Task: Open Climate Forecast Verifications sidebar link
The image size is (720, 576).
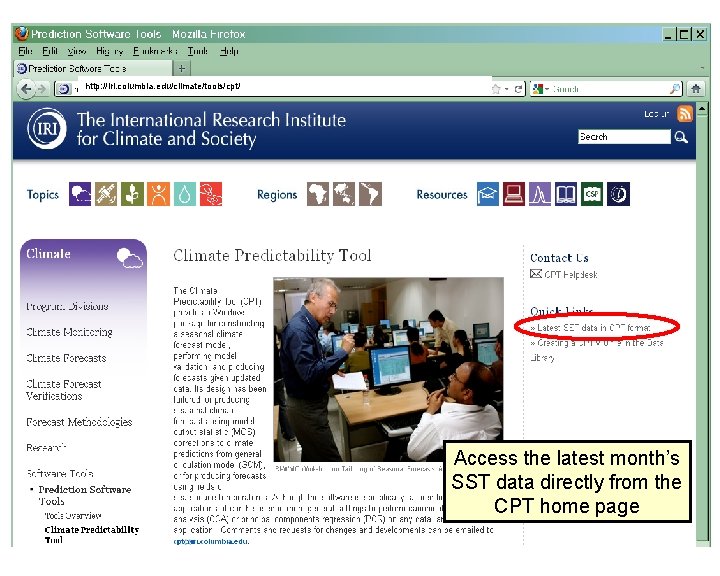Action: (64, 390)
